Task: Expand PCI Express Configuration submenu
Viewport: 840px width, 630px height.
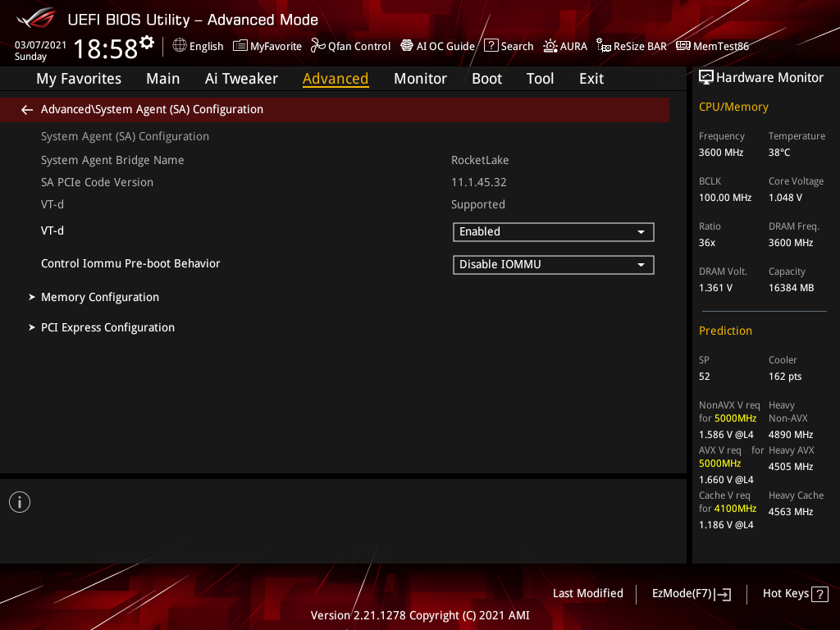Action: click(107, 327)
